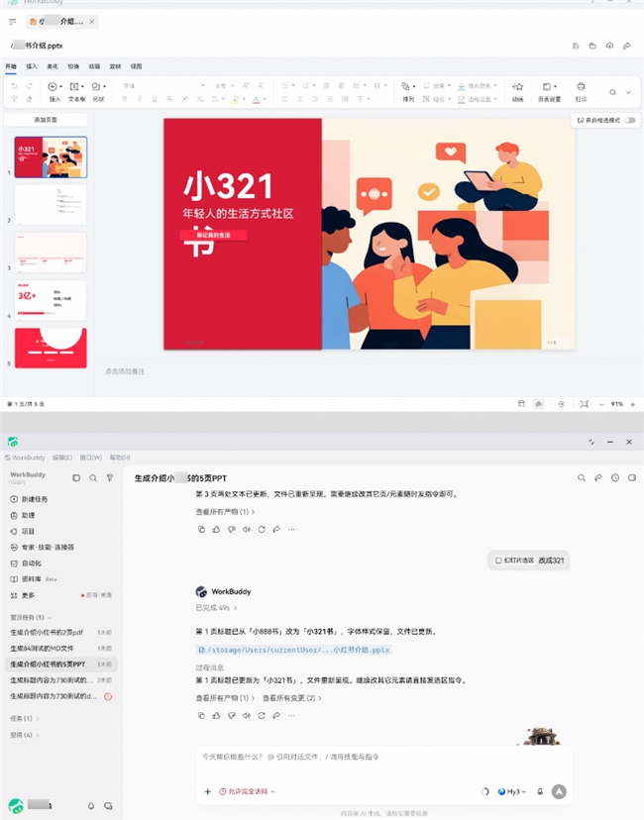Image resolution: width=644 pixels, height=820 pixels.
Task: Click 查看所有变更 (2) link
Action: point(292,698)
